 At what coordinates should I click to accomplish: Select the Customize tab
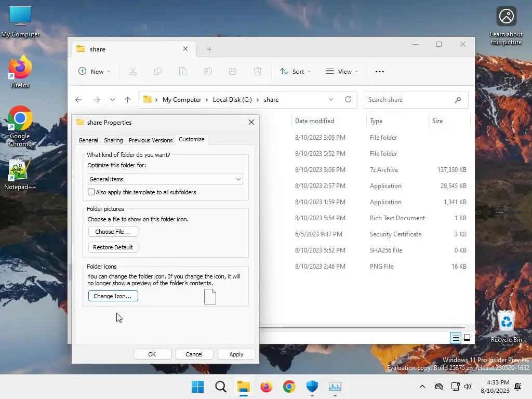(192, 139)
